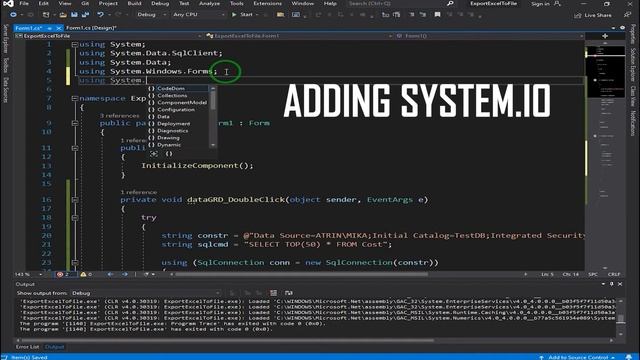Click the code minimap overview on right

pos(605,155)
